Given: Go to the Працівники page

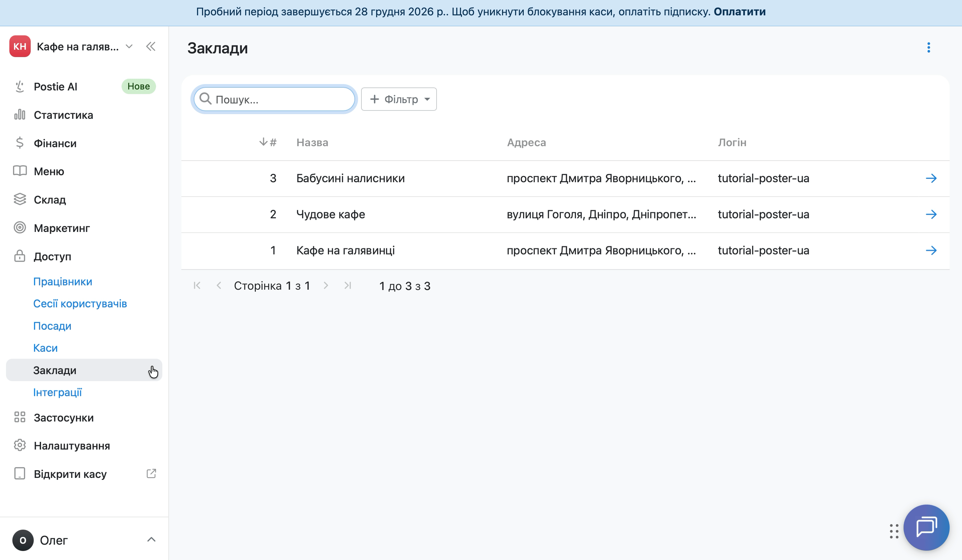Looking at the screenshot, I should tap(62, 282).
